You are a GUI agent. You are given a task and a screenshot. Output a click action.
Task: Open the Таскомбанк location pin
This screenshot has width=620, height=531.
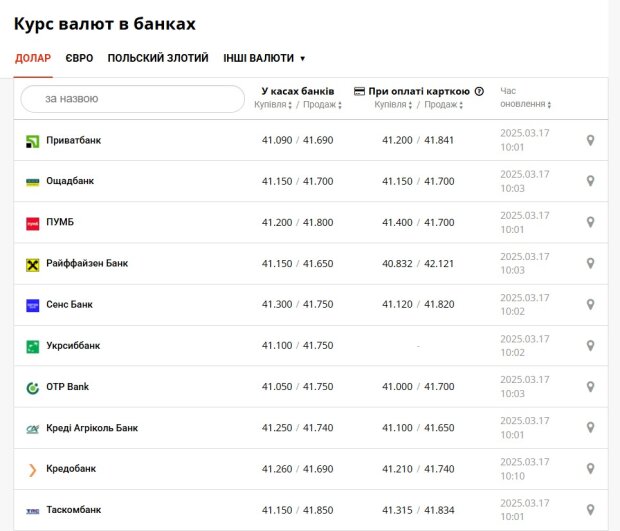[590, 510]
